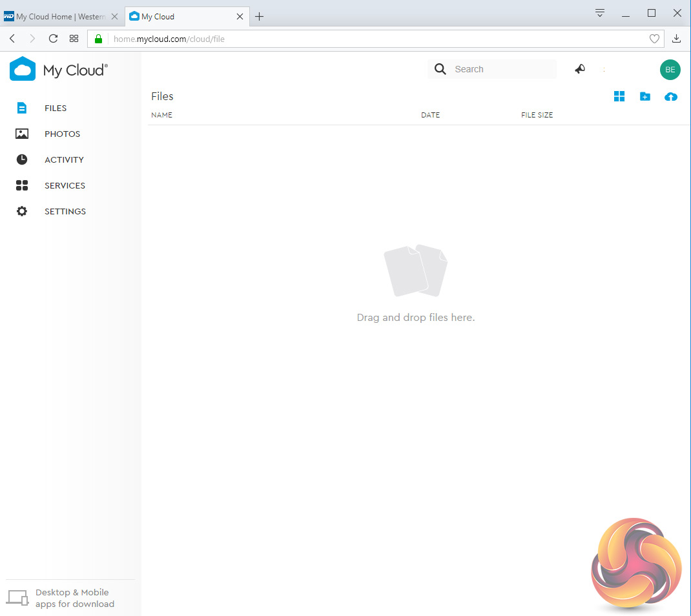Click the Settings gear icon
The width and height of the screenshot is (691, 616).
[21, 211]
